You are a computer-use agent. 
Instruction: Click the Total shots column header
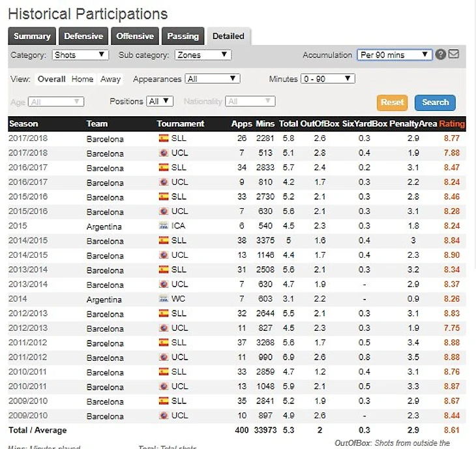click(x=288, y=123)
